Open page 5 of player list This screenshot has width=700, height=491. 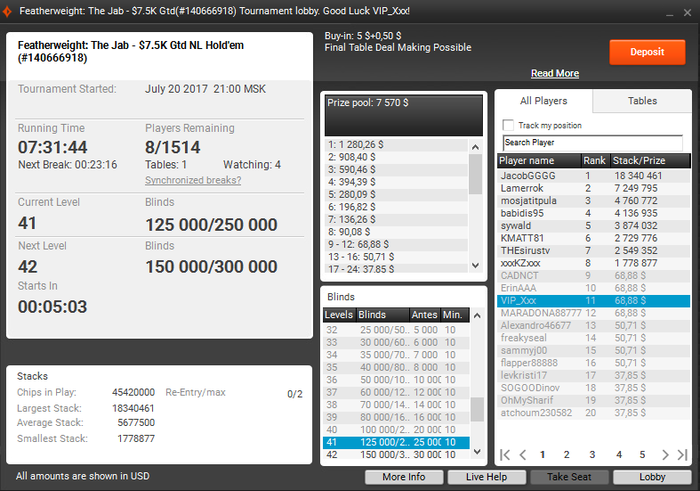(642, 455)
